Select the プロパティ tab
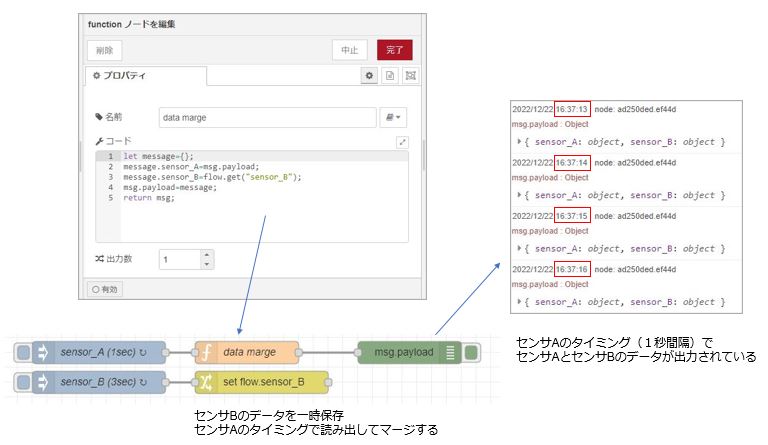This screenshot has width=768, height=445. 146,76
